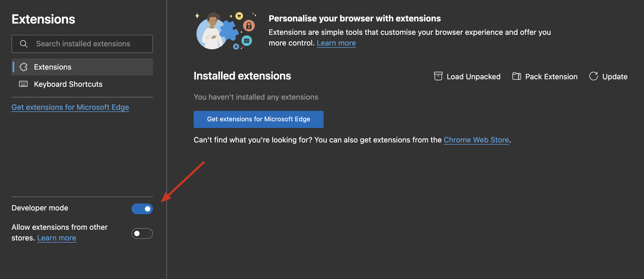Click the Update extensions icon
The width and height of the screenshot is (644, 279).
(594, 76)
